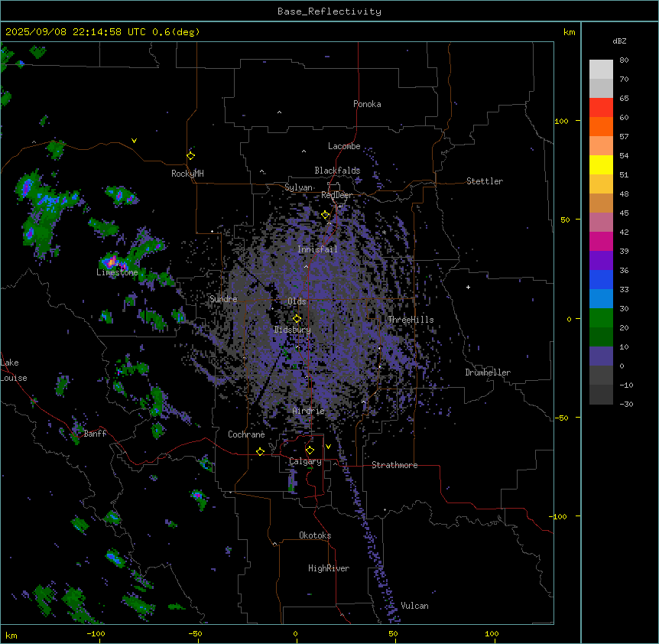Screen dimensions: 659x644
Task: Click the legend label -30
Action: point(626,405)
